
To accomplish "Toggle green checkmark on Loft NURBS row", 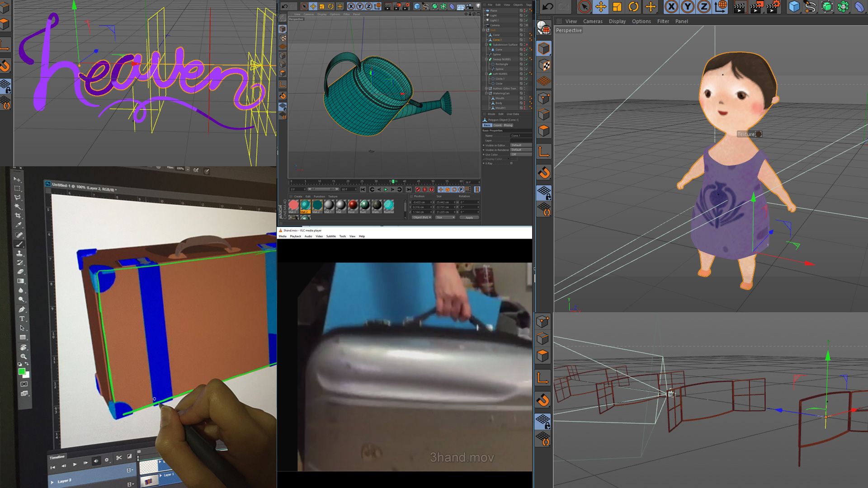I will [x=527, y=74].
